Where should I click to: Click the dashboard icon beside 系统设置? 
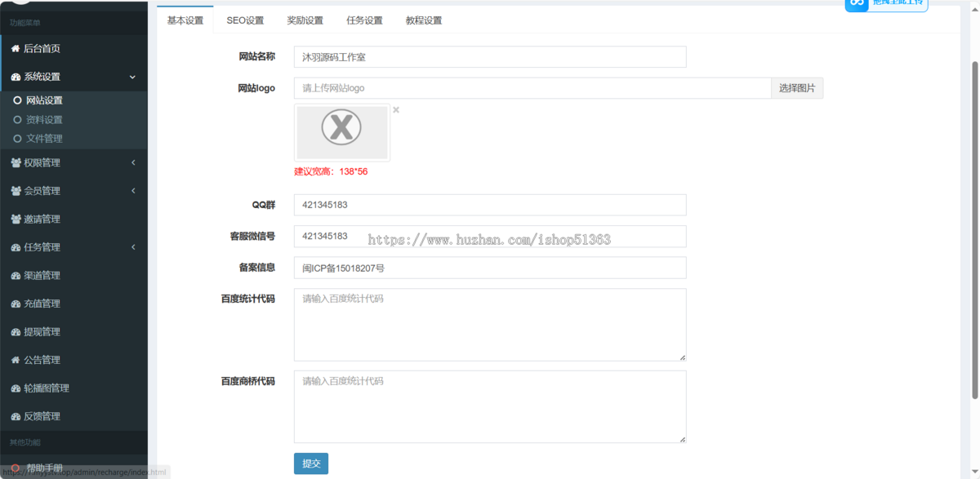click(16, 77)
